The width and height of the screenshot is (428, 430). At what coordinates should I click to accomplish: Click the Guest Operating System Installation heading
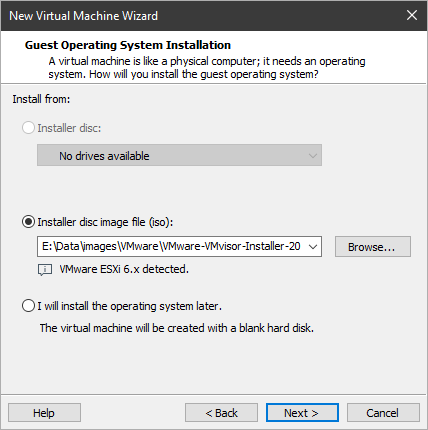point(128,45)
